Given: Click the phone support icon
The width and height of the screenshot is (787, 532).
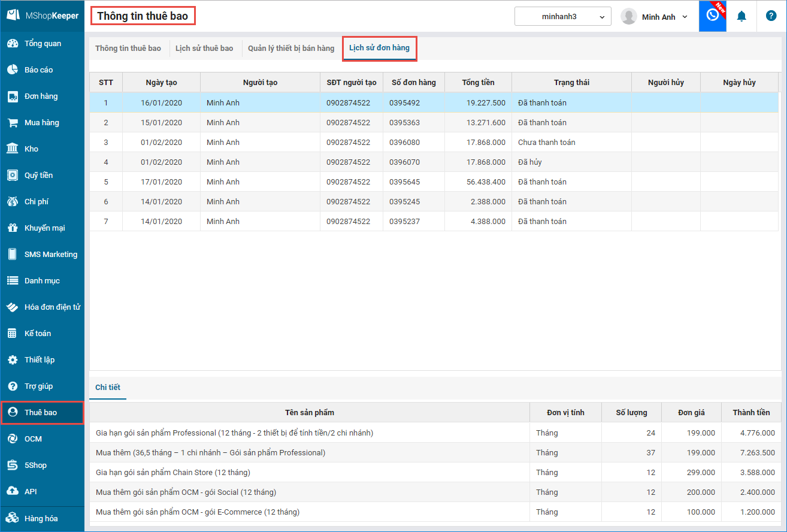Looking at the screenshot, I should coord(712,16).
